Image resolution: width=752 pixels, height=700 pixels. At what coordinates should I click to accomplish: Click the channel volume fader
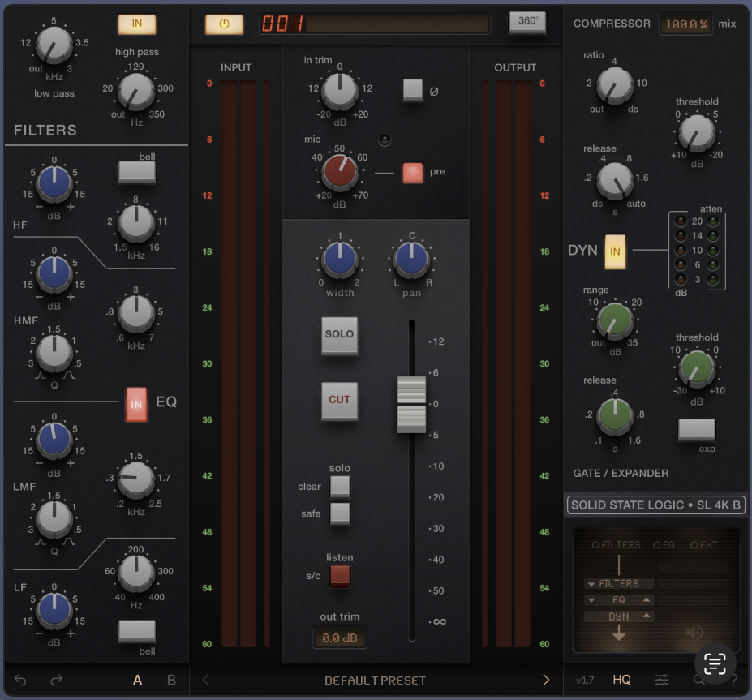click(410, 403)
